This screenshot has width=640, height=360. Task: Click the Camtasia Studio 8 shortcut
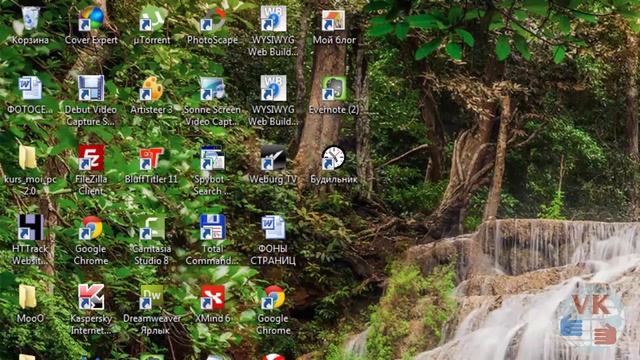click(151, 228)
